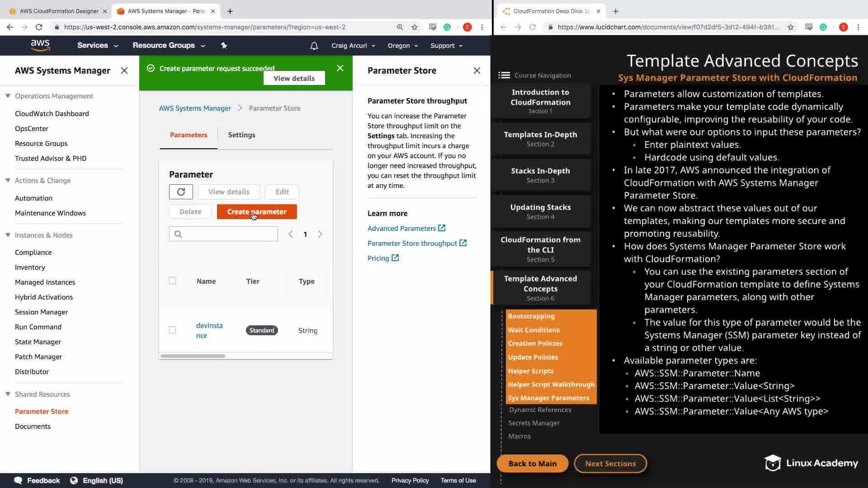The image size is (868, 488).
Task: Select all parameters header checkbox
Action: click(x=172, y=281)
